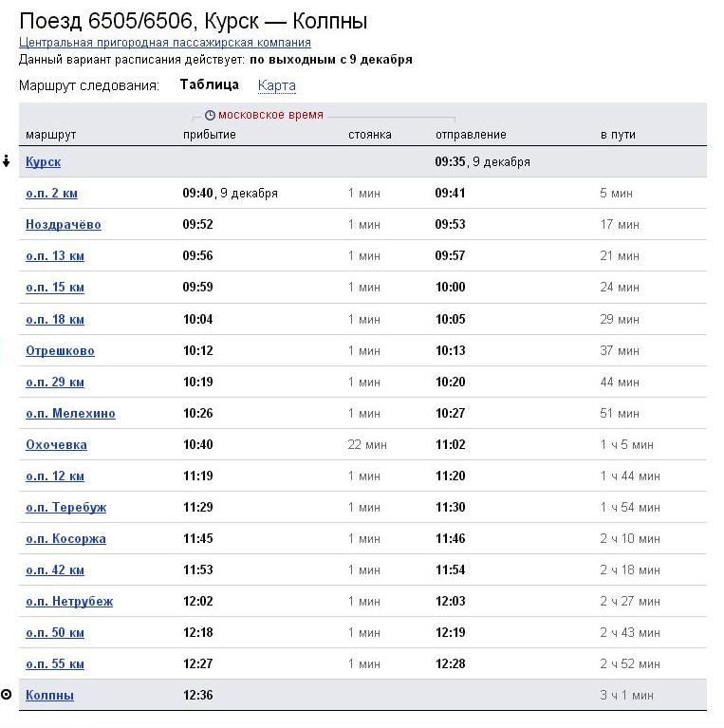The height and width of the screenshot is (728, 724).
Task: Open the Отрешково station link
Action: point(60,351)
